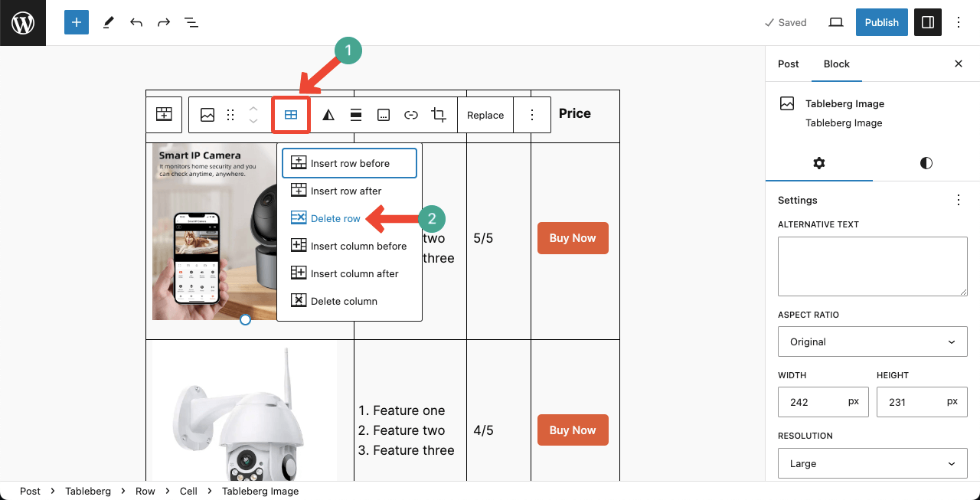Open the Styles panel in the sidebar
The height and width of the screenshot is (500, 980).
[x=926, y=163]
